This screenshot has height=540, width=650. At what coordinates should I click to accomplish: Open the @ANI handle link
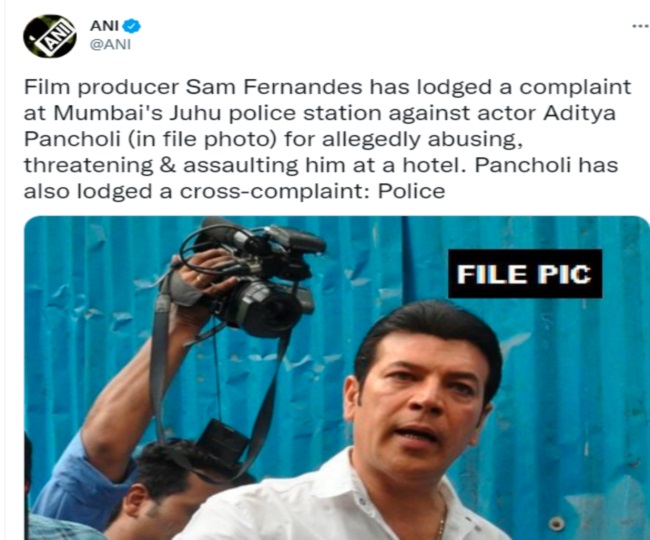pos(110,44)
